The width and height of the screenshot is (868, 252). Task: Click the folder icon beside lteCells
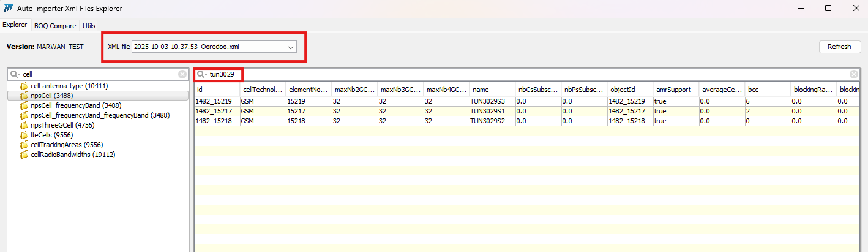(24, 135)
